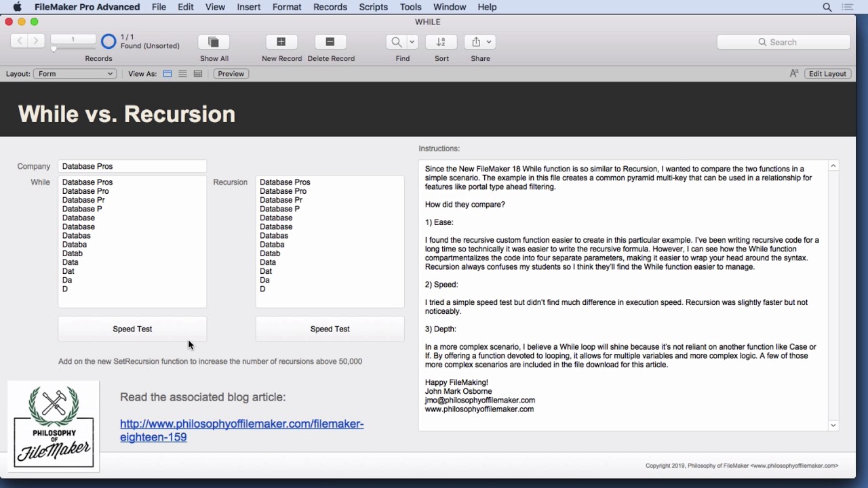This screenshot has height=488, width=868.
Task: Click the Recursion results field
Action: 330,242
